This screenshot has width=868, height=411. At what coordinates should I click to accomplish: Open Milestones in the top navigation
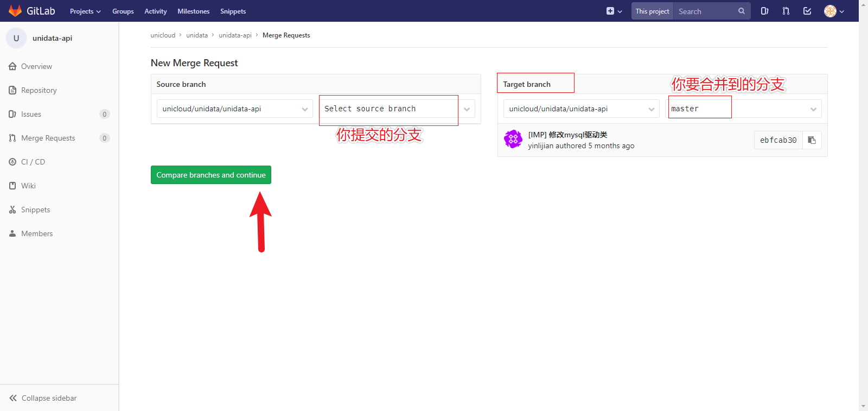[194, 11]
